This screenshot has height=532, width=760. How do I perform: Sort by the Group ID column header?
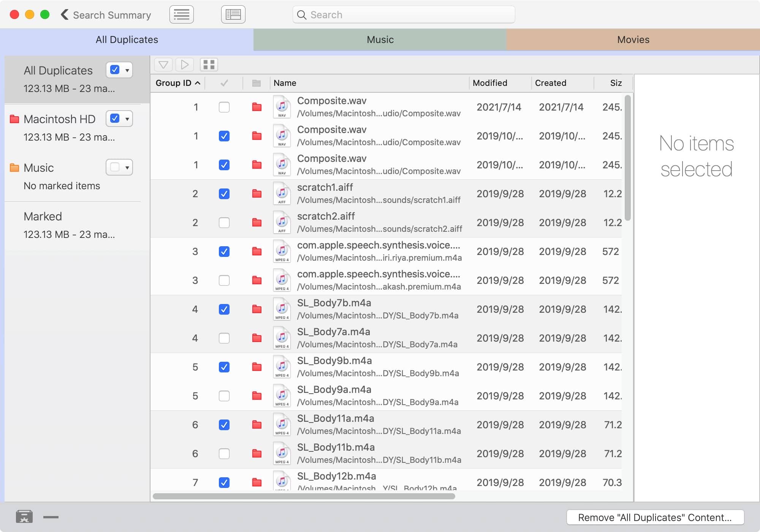tap(178, 83)
